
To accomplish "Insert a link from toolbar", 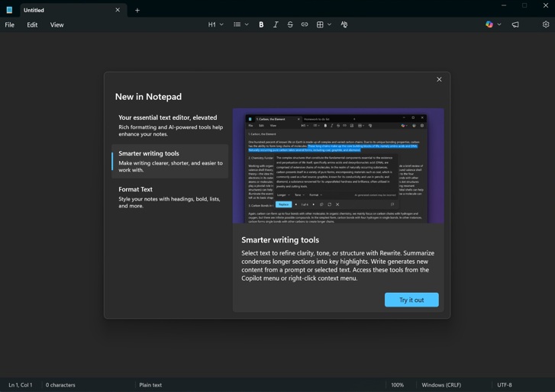I will 305,24.
